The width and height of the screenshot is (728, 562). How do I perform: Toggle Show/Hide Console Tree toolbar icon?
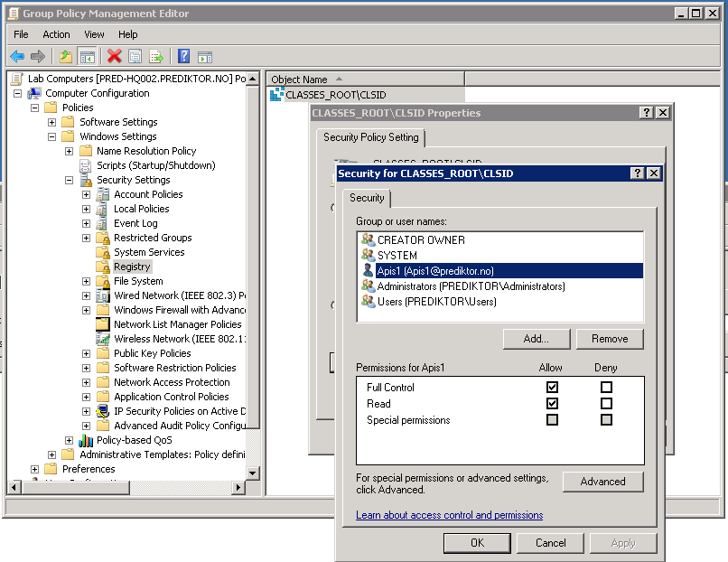87,56
